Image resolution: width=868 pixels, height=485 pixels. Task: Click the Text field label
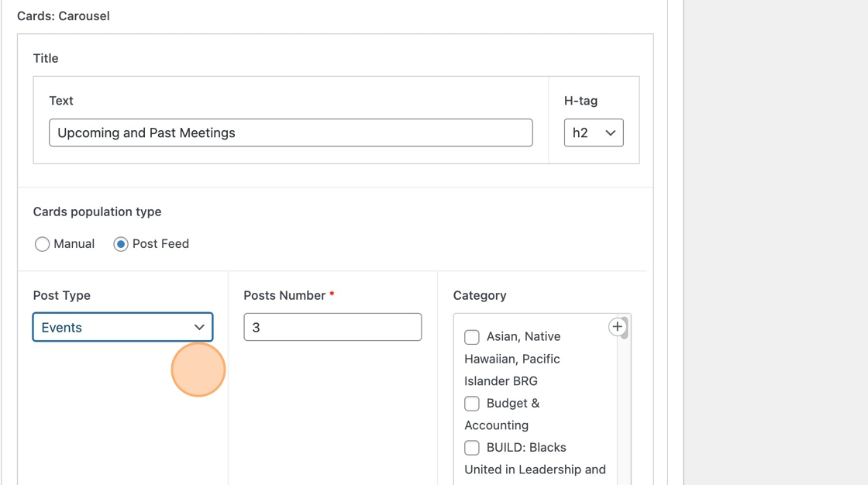click(61, 101)
